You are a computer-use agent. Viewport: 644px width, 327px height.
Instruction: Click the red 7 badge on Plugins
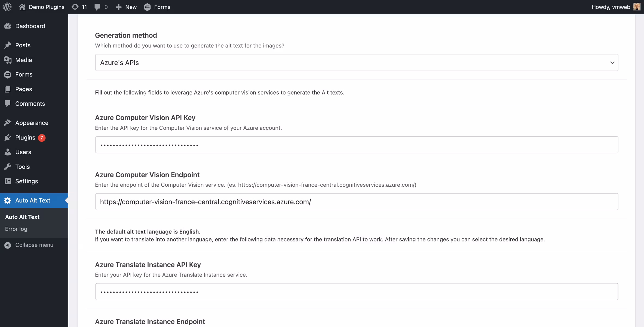pos(42,138)
